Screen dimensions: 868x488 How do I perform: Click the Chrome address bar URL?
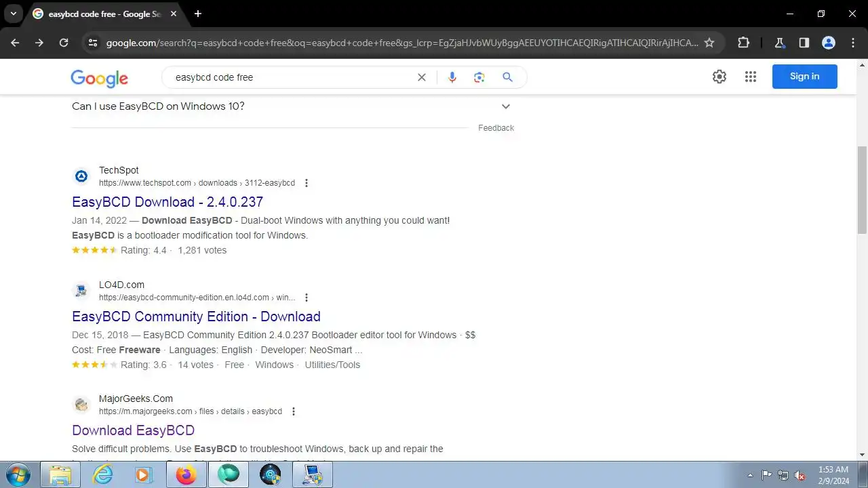coord(402,43)
